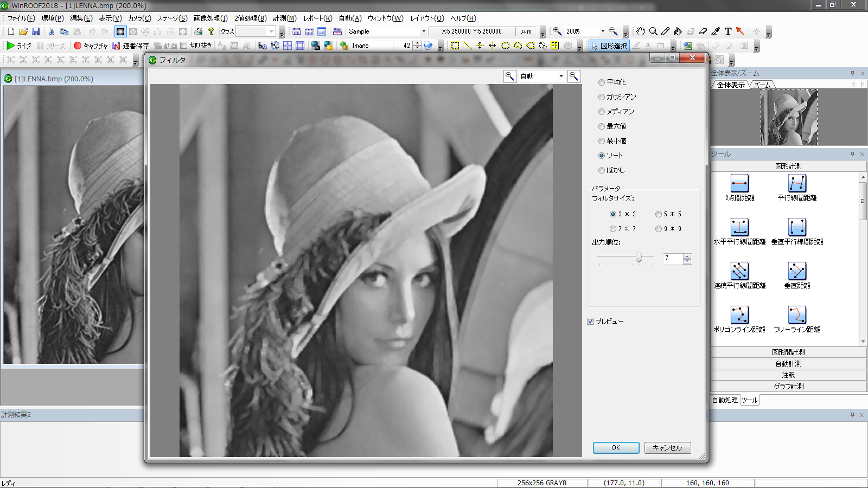The height and width of the screenshot is (488, 868).
Task: Click the 2-point distance tool icon
Action: pyautogui.click(x=739, y=183)
